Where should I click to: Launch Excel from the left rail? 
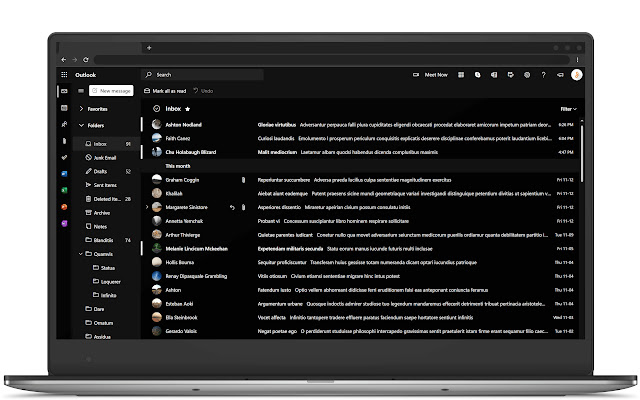pos(64,190)
